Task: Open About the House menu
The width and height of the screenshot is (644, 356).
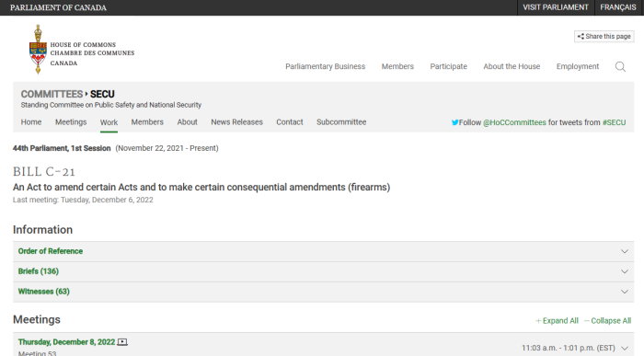Action: 512,66
